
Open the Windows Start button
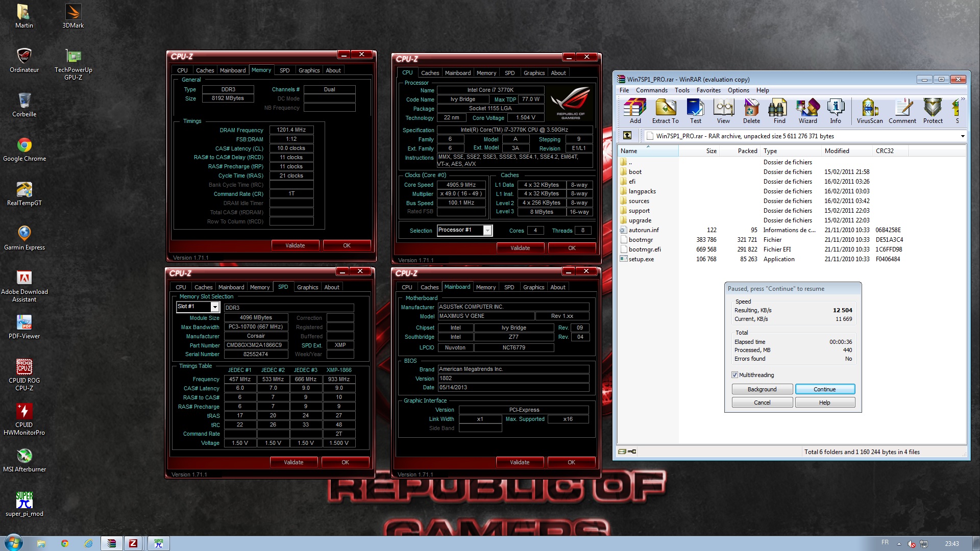coord(13,543)
